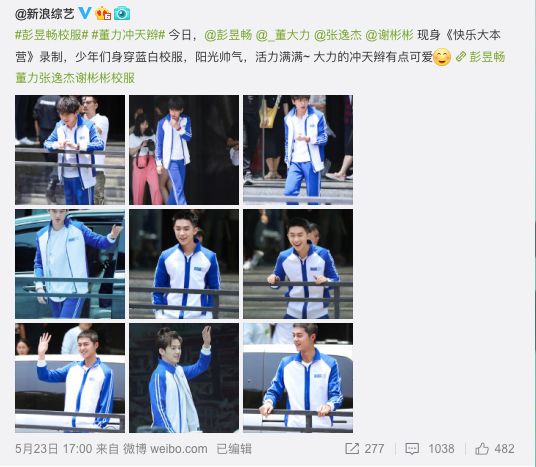Click the repost share icon

tap(352, 449)
